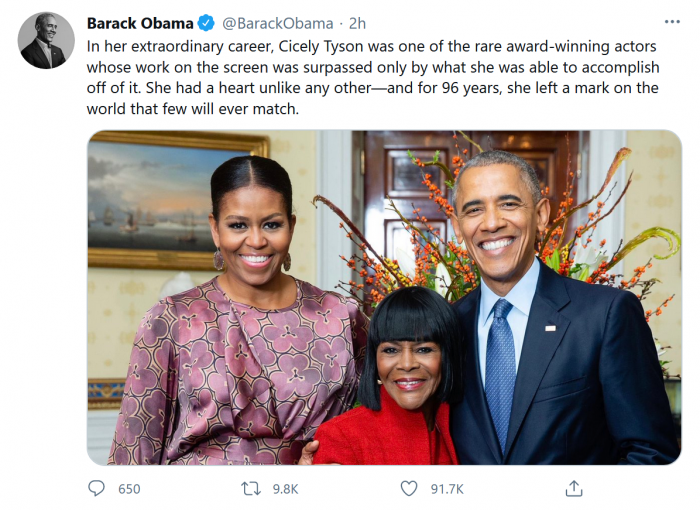Screen dimensions: 700x510
Task: Open the Barack Obama profile avatar
Action: (46, 40)
